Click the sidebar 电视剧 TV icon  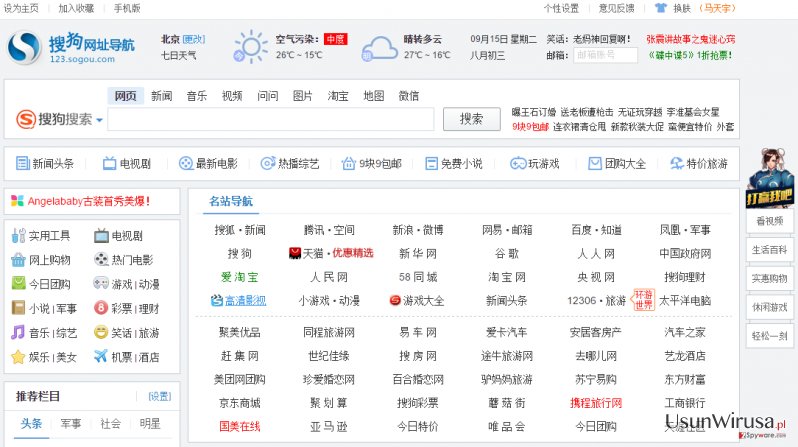(x=101, y=236)
